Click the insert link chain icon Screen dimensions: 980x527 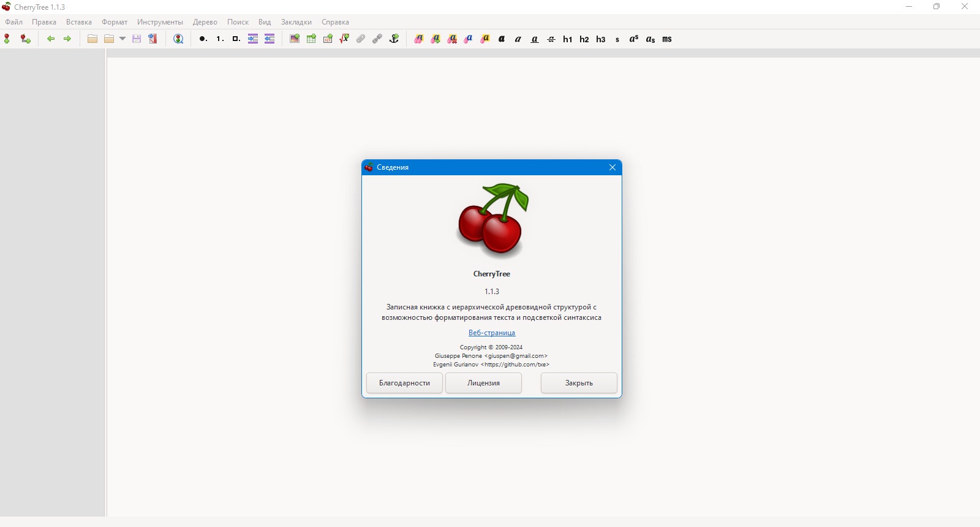click(x=377, y=39)
